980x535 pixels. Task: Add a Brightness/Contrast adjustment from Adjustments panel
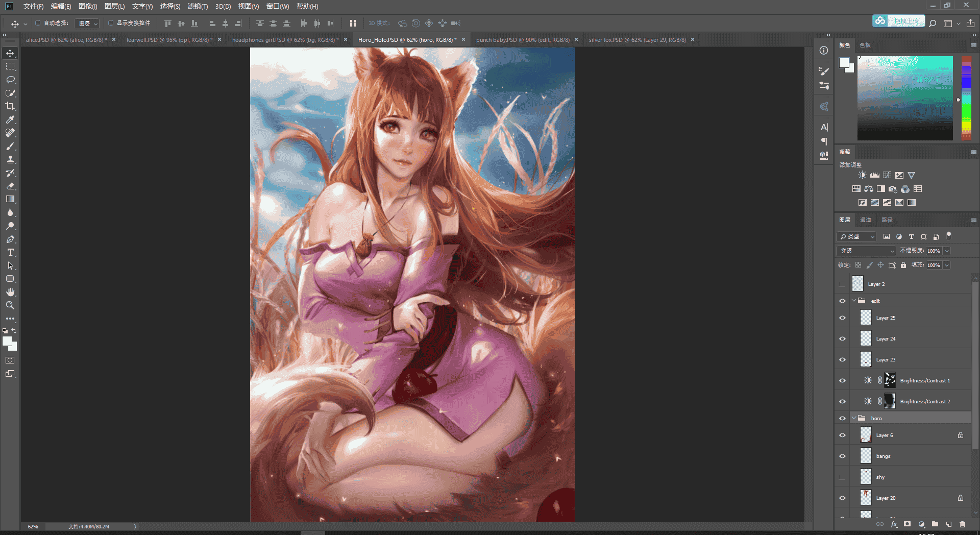[862, 175]
